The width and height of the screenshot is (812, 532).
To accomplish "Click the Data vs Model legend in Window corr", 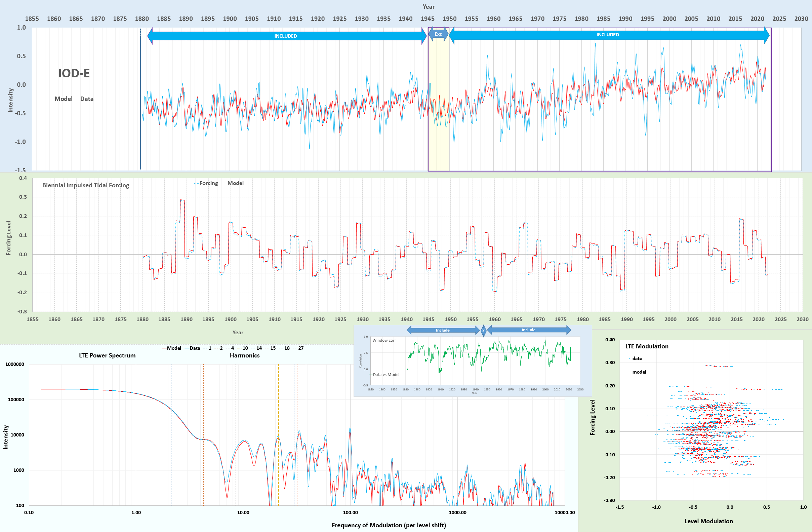I will pos(385,375).
